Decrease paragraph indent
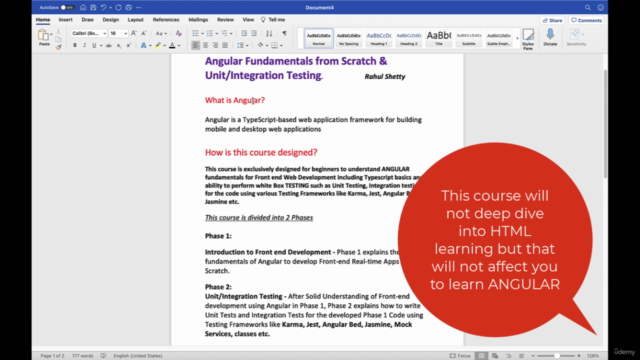The width and height of the screenshot is (640, 360). click(244, 33)
